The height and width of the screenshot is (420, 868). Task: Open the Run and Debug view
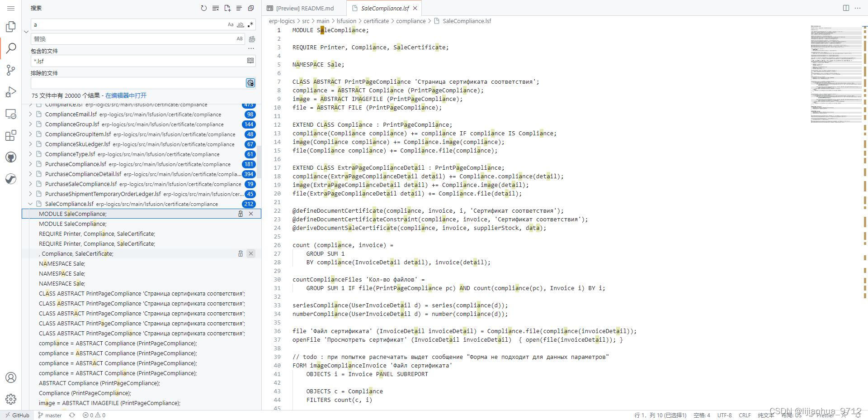point(11,92)
